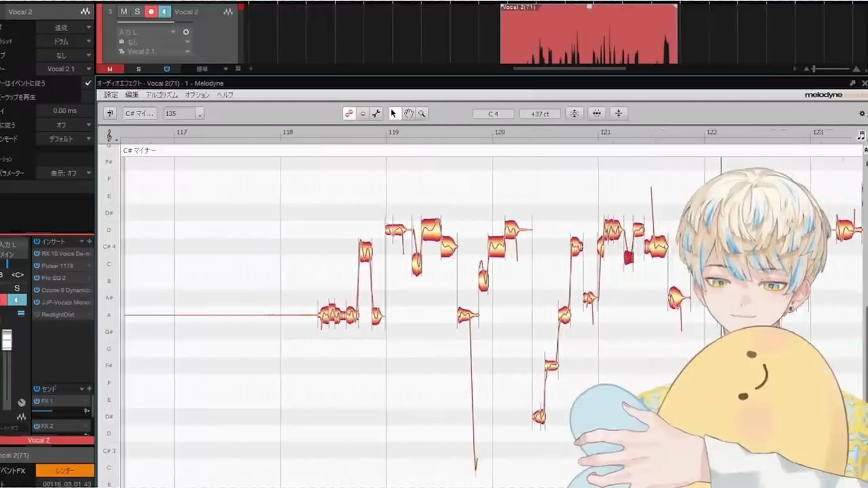The height and width of the screenshot is (488, 868).
Task: Toggle record arm on Vocal 2 track
Action: click(151, 12)
